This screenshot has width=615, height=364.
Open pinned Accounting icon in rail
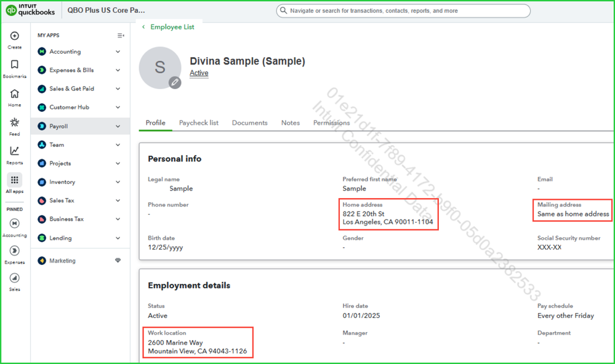pyautogui.click(x=15, y=223)
